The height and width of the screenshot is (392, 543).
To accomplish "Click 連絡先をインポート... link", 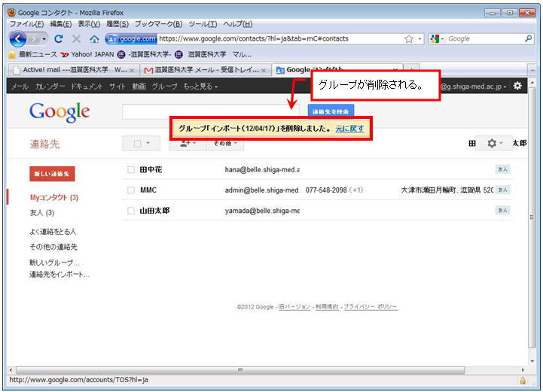I will pos(59,275).
